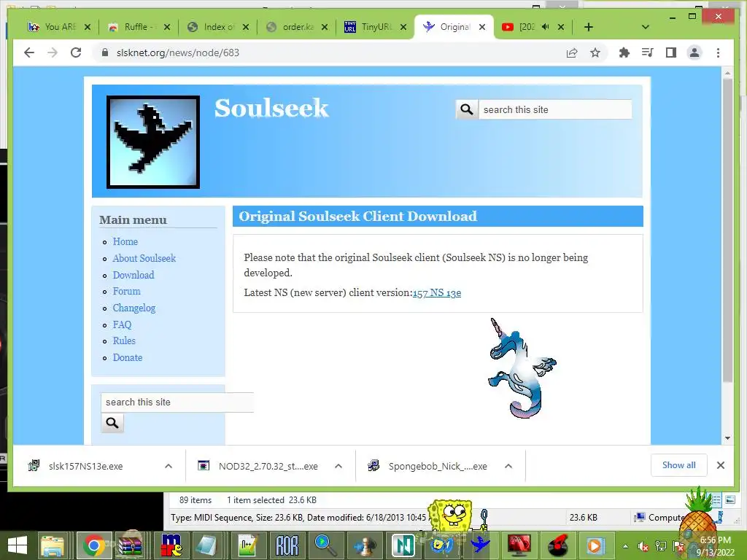Show hidden system tray icons
Image resolution: width=747 pixels, height=560 pixels.
point(625,546)
